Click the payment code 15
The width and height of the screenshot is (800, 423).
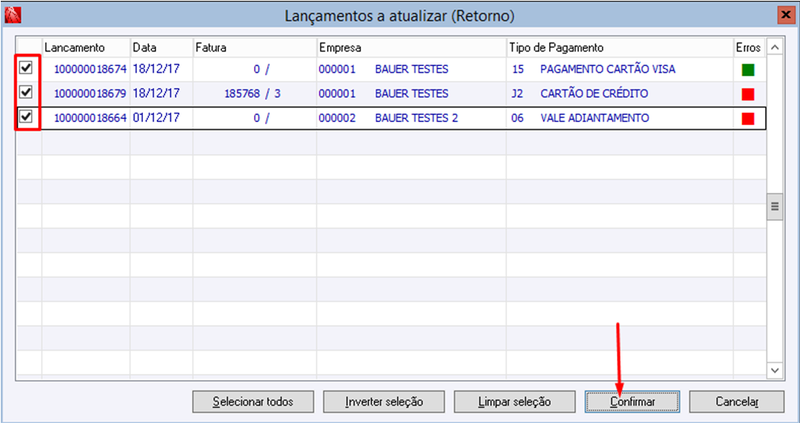pos(518,69)
